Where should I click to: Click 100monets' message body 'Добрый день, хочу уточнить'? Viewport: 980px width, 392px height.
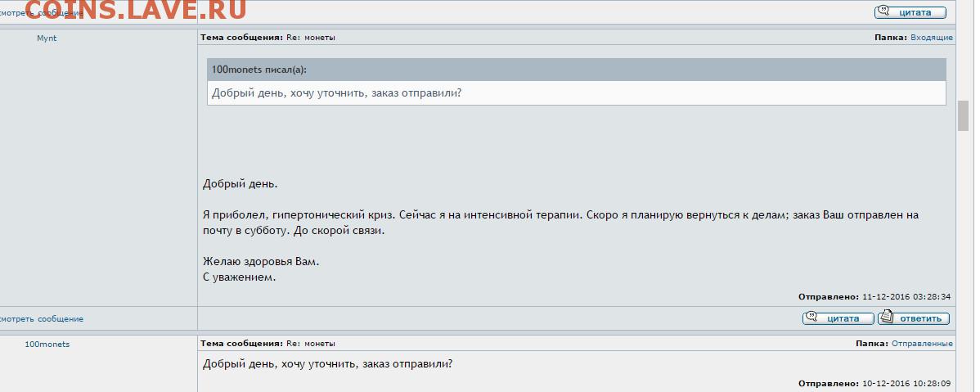coord(327,363)
